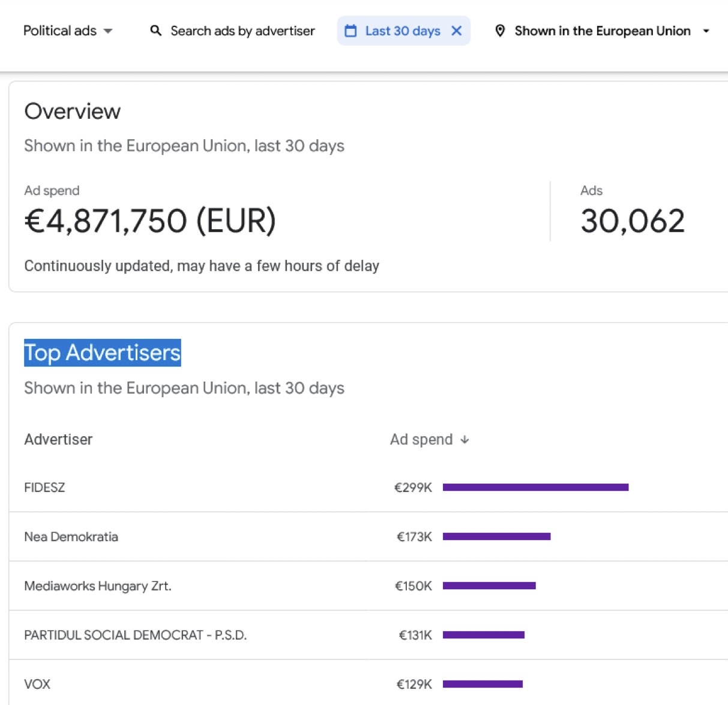Click the calendar icon in date filter

click(x=350, y=31)
